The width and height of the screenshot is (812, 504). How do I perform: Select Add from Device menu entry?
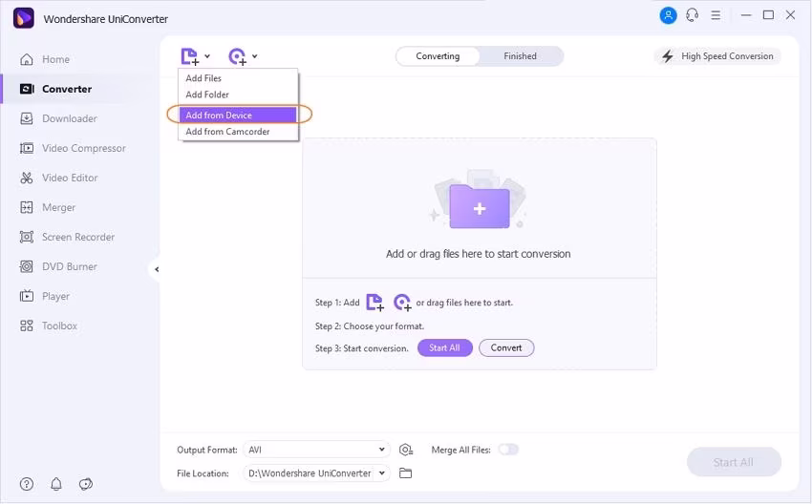click(238, 115)
